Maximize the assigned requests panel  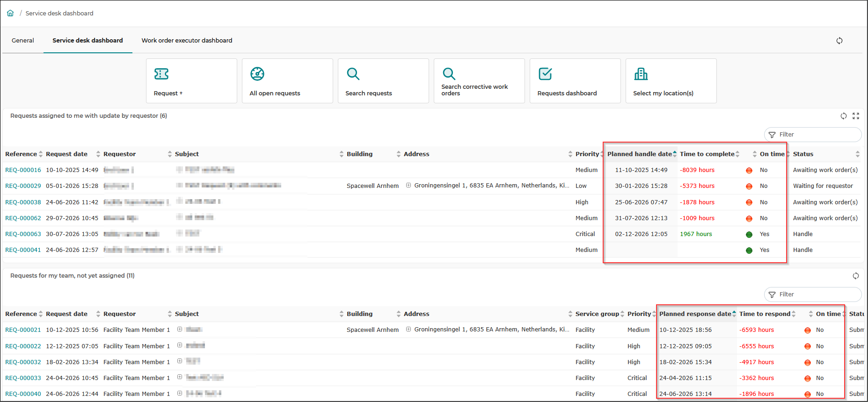pyautogui.click(x=856, y=116)
